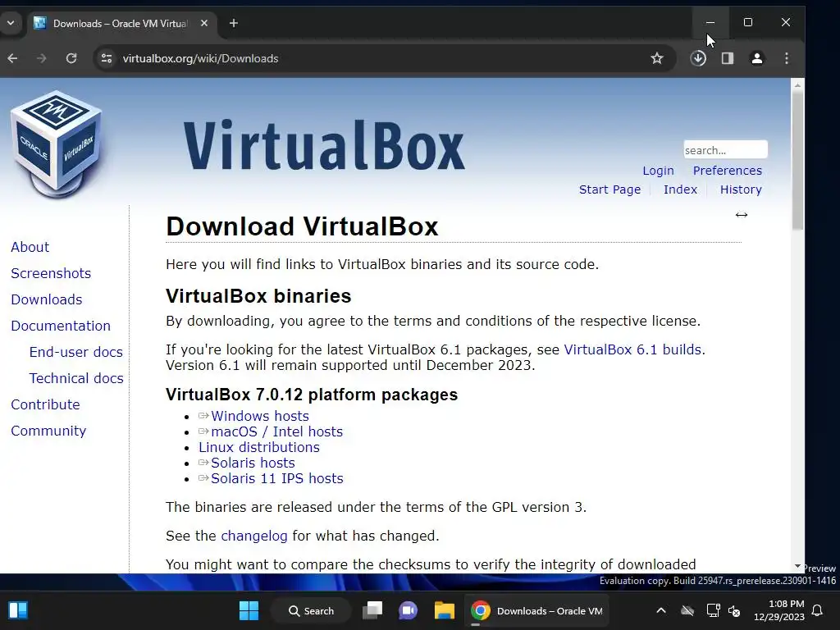This screenshot has width=840, height=630.
Task: Open Downloads in the sidebar
Action: (x=47, y=299)
